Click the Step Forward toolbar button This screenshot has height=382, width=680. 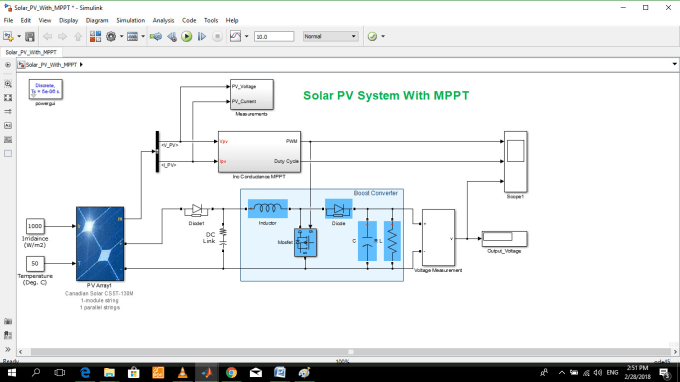(202, 36)
